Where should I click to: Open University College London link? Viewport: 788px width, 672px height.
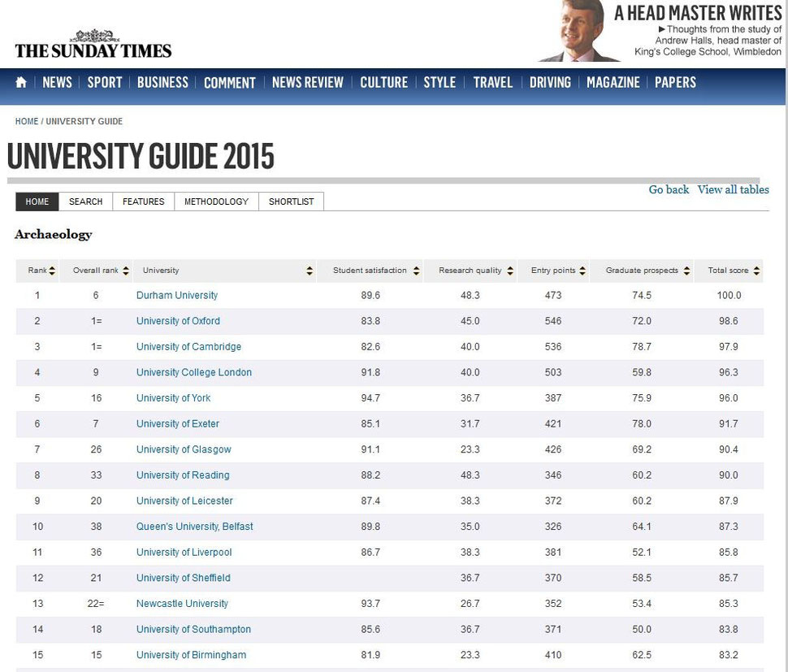click(194, 372)
